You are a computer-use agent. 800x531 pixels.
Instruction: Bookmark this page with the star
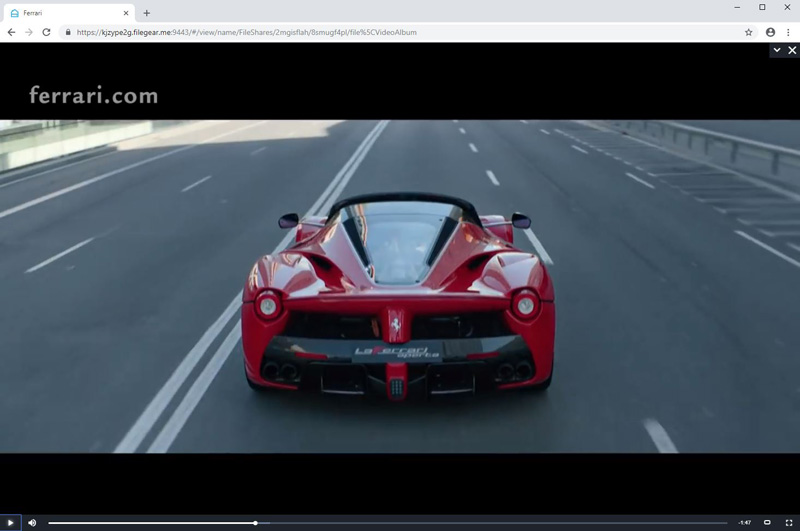pyautogui.click(x=748, y=32)
